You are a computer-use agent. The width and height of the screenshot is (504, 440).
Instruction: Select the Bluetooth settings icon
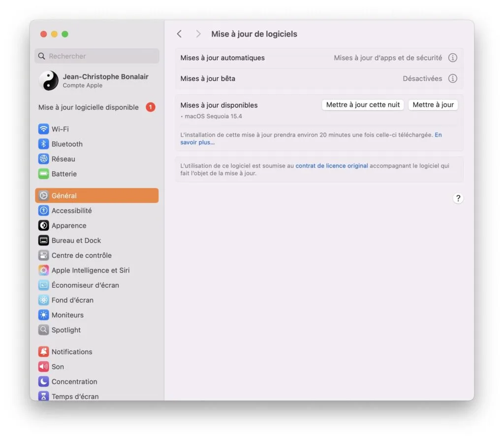44,144
